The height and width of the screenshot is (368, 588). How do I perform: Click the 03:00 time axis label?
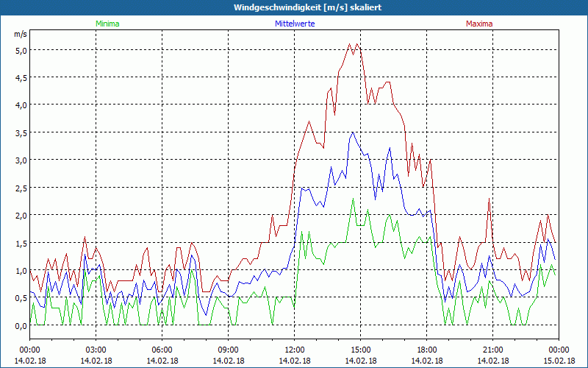point(96,350)
